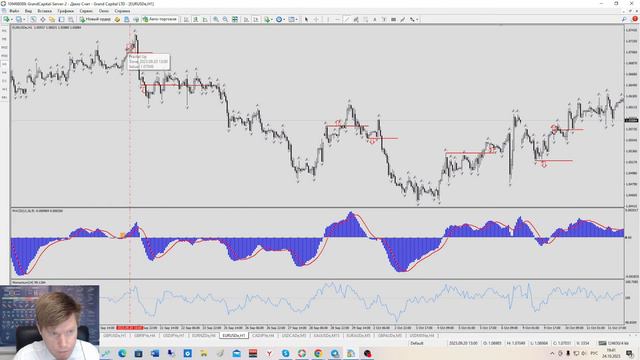Select the Text tool marked A

click(x=375, y=19)
